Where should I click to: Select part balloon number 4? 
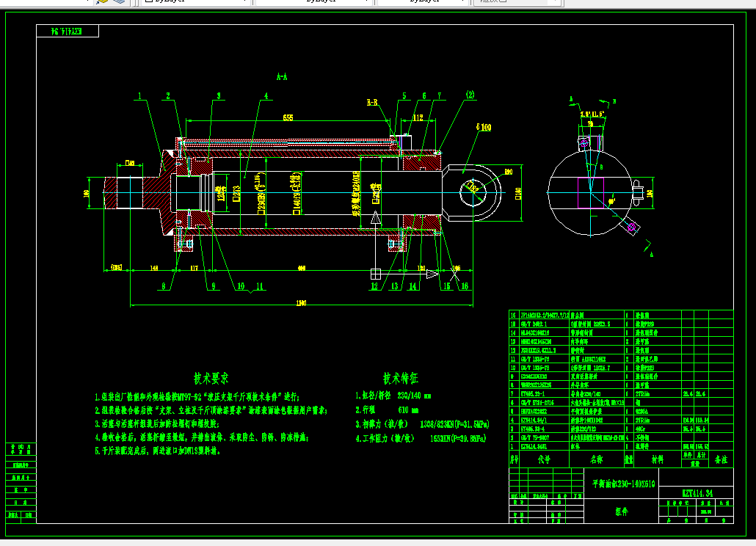[266, 96]
